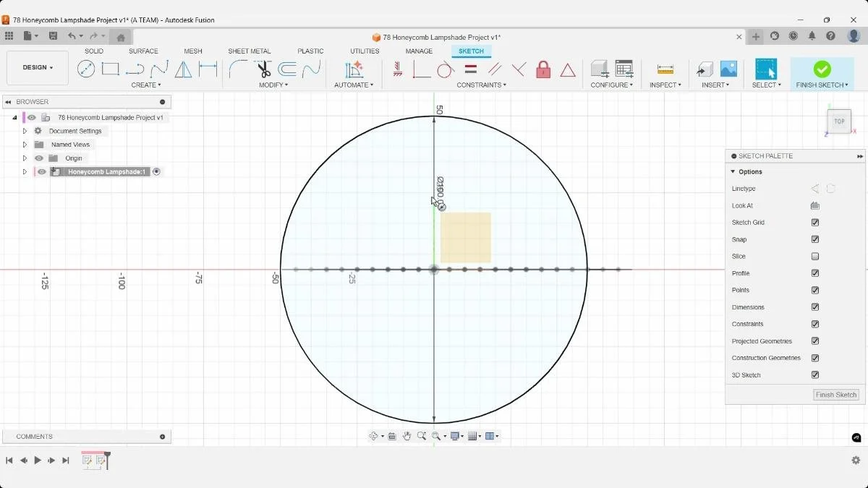Switch to the SURFACE tab
Screen dimensions: 868x488
tap(143, 51)
